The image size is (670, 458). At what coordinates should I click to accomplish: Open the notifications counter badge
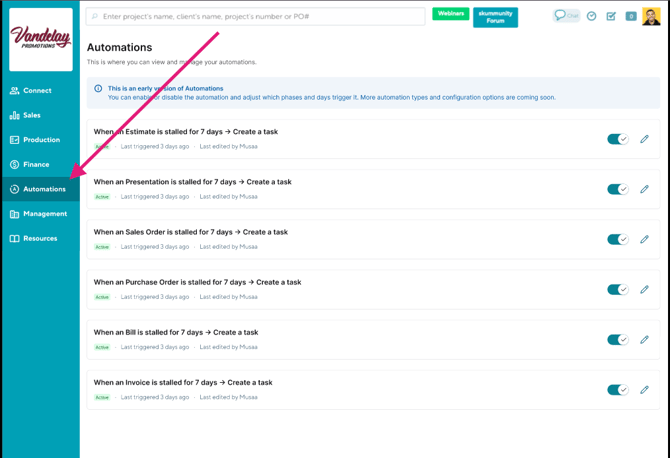click(631, 16)
